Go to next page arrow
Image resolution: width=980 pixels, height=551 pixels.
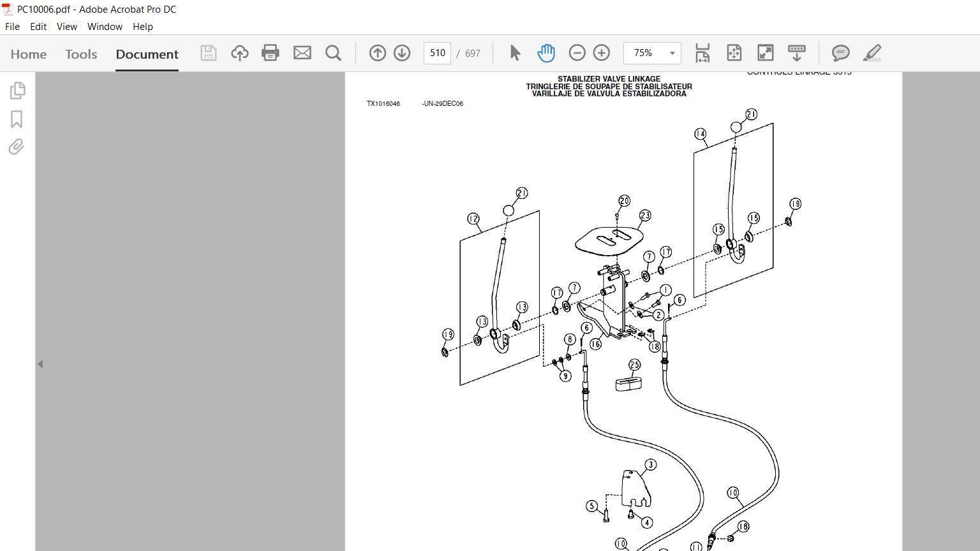402,53
